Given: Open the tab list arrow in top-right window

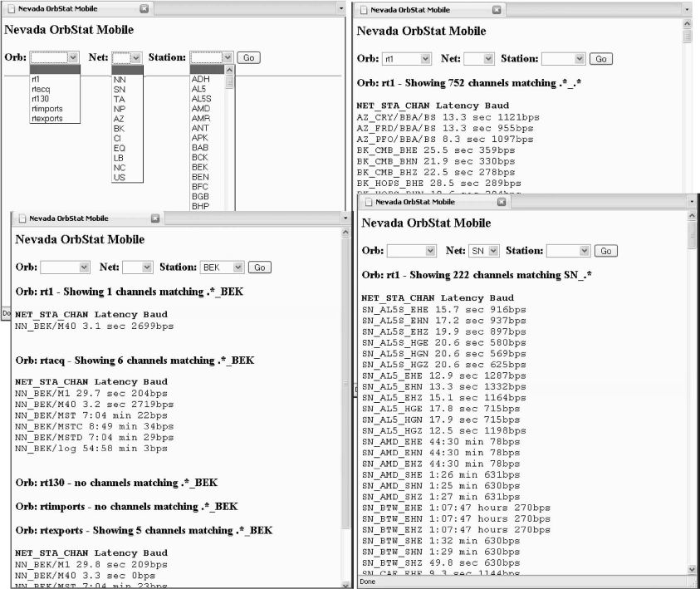Looking at the screenshot, I should coord(687,9).
